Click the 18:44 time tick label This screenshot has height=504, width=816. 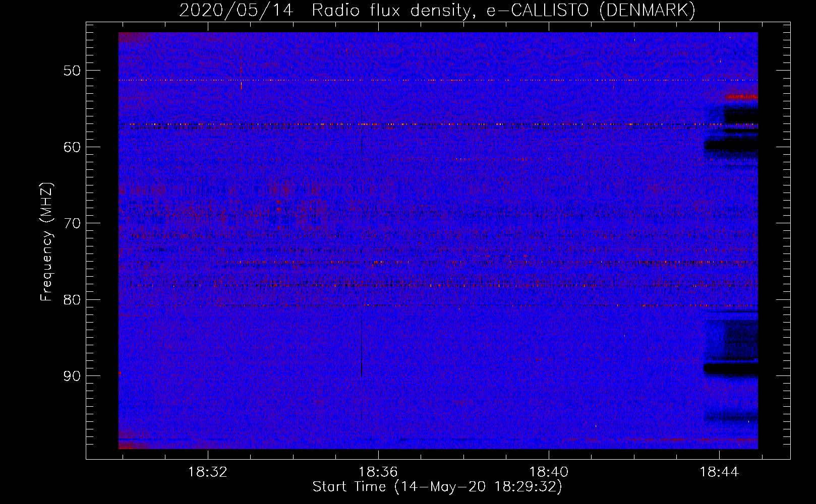pyautogui.click(x=719, y=472)
